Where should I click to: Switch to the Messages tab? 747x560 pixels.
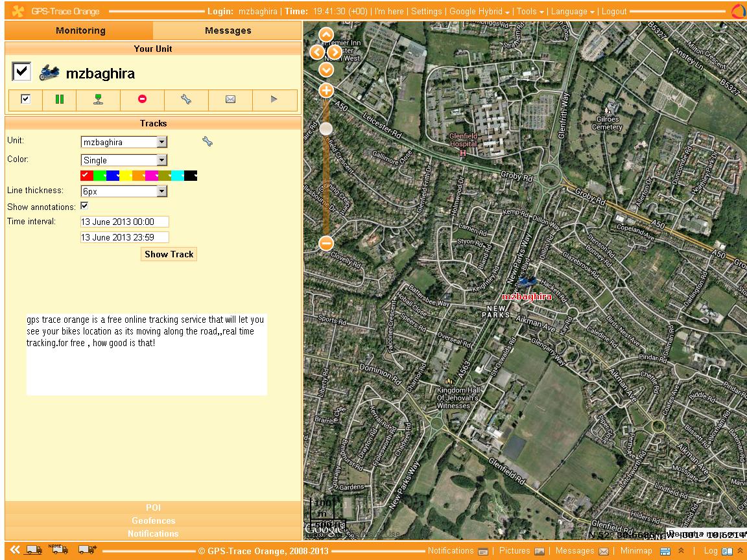[x=228, y=30]
